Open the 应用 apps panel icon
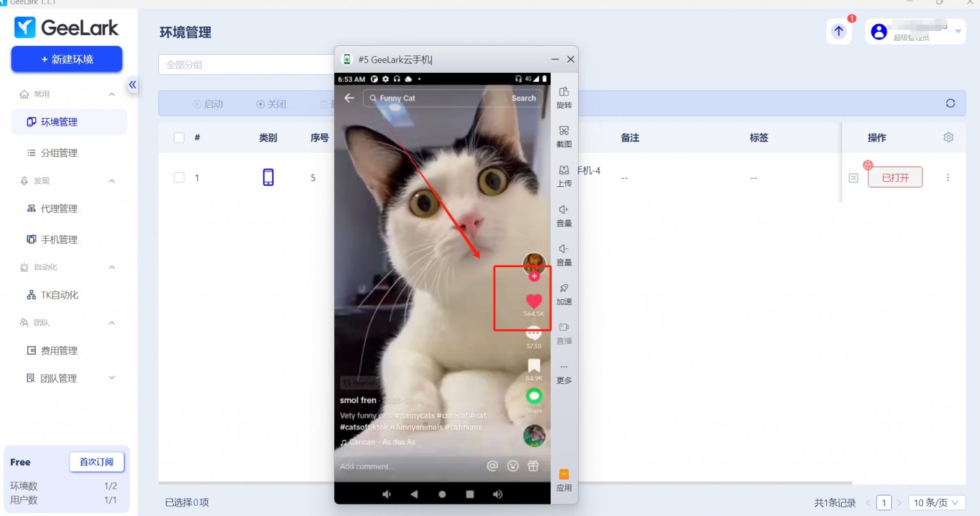The width and height of the screenshot is (980, 516). (563, 478)
